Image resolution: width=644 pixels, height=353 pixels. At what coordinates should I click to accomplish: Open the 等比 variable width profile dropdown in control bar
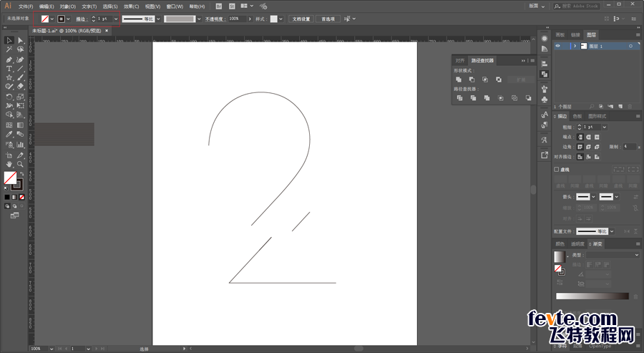pos(158,19)
